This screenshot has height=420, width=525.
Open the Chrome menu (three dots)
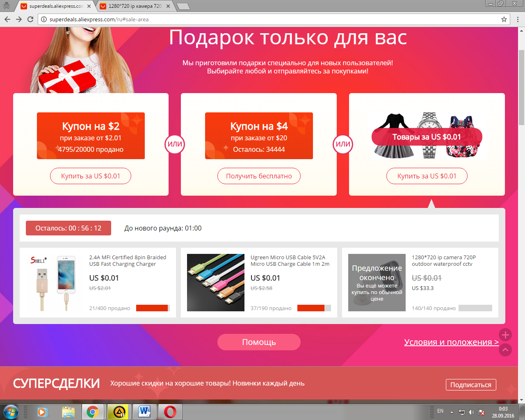click(518, 19)
